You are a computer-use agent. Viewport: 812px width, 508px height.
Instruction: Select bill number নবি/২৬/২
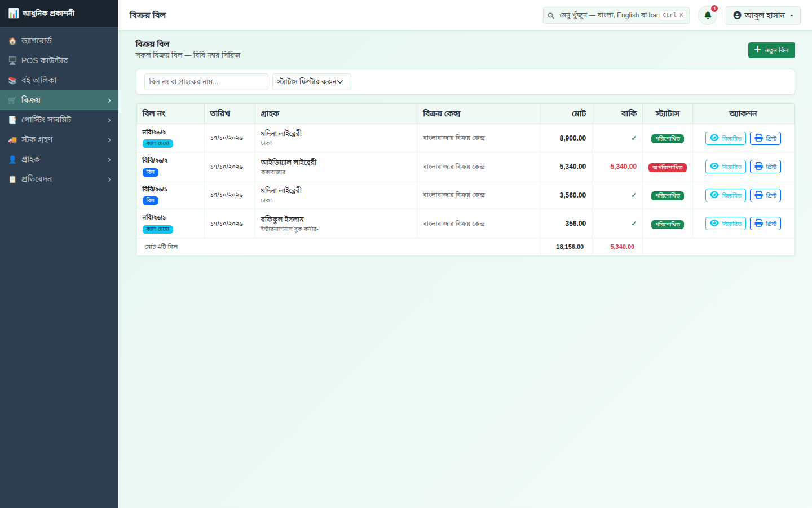(x=154, y=132)
